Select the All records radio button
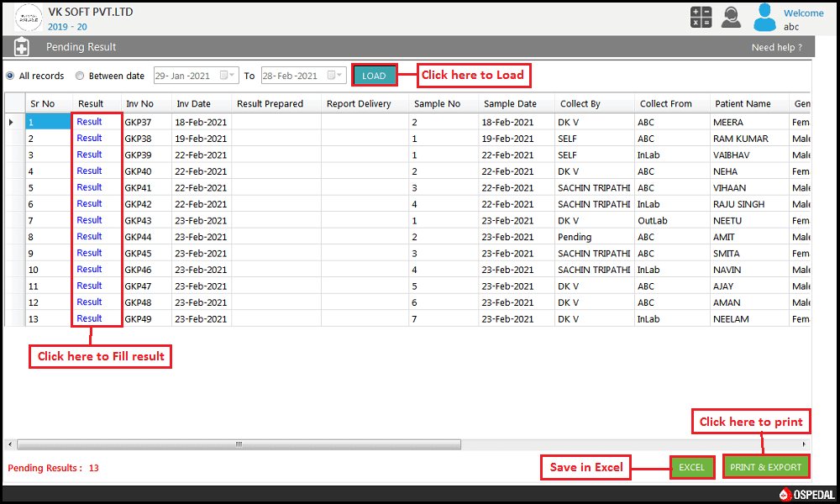Screen dimensions: 840x504 tap(10, 76)
